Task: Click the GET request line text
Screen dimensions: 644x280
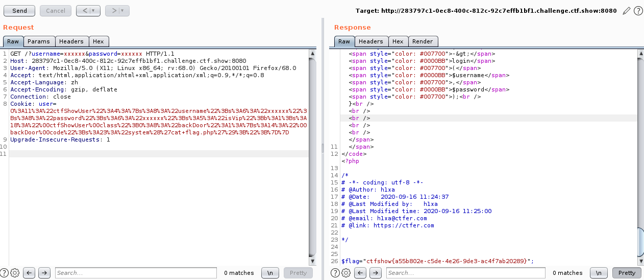Action: pyautogui.click(x=92, y=54)
